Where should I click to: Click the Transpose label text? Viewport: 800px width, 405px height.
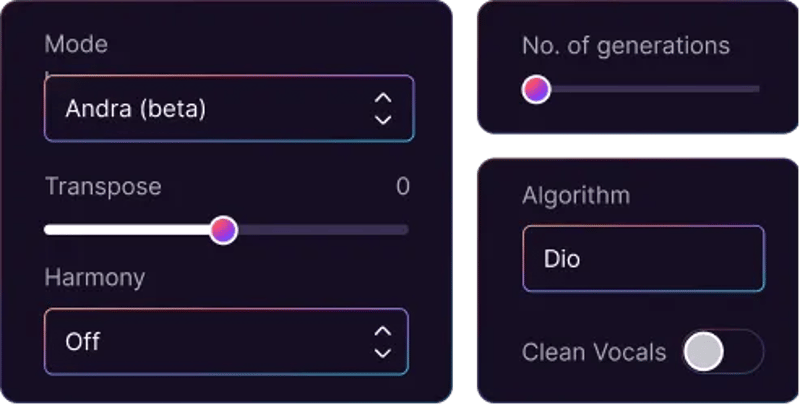pos(103,187)
